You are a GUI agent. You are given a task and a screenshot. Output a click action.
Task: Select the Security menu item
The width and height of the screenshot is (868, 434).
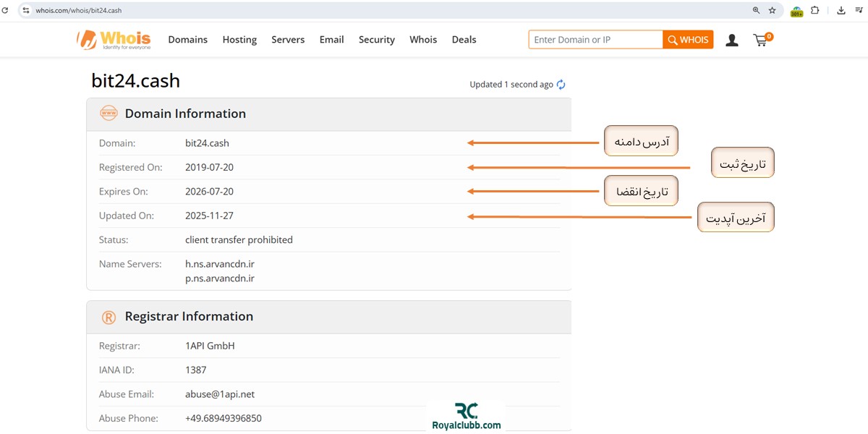point(376,40)
